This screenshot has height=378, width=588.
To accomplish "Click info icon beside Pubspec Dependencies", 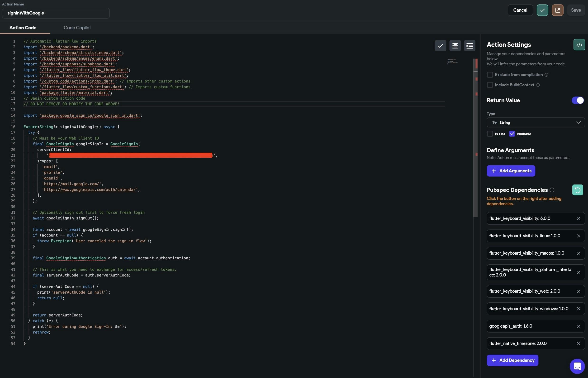I will point(552,190).
